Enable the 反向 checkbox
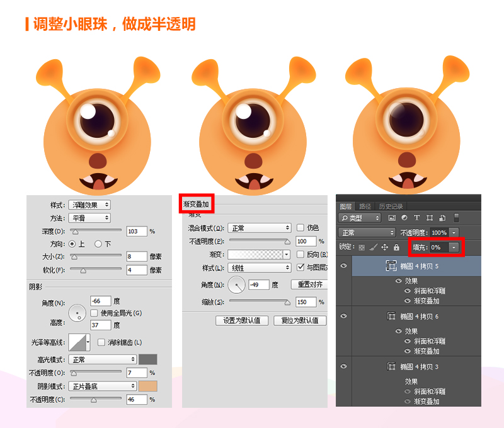 (301, 254)
